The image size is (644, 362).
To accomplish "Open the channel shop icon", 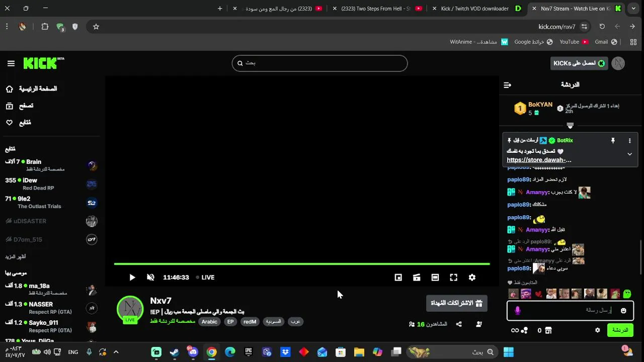I will click(x=548, y=330).
